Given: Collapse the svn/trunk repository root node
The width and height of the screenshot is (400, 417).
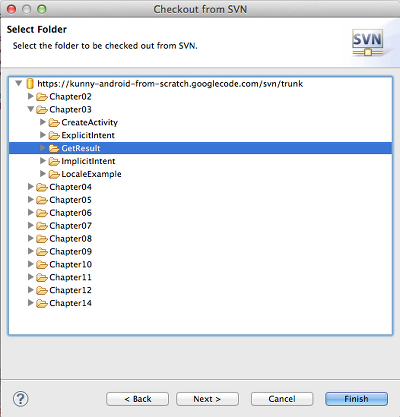Looking at the screenshot, I should point(19,83).
